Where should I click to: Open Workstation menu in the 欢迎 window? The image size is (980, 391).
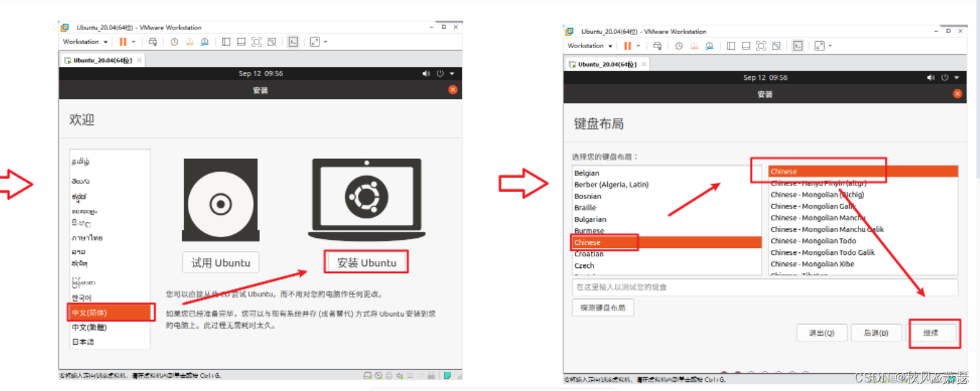pos(85,42)
